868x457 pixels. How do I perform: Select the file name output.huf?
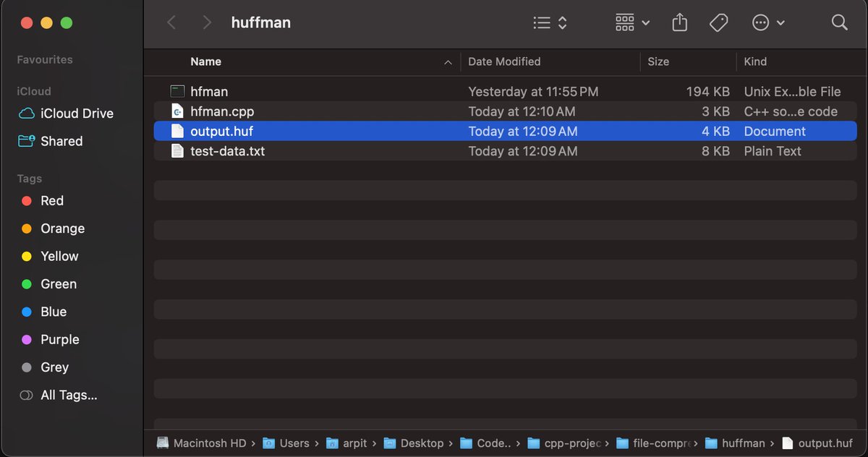tap(221, 131)
